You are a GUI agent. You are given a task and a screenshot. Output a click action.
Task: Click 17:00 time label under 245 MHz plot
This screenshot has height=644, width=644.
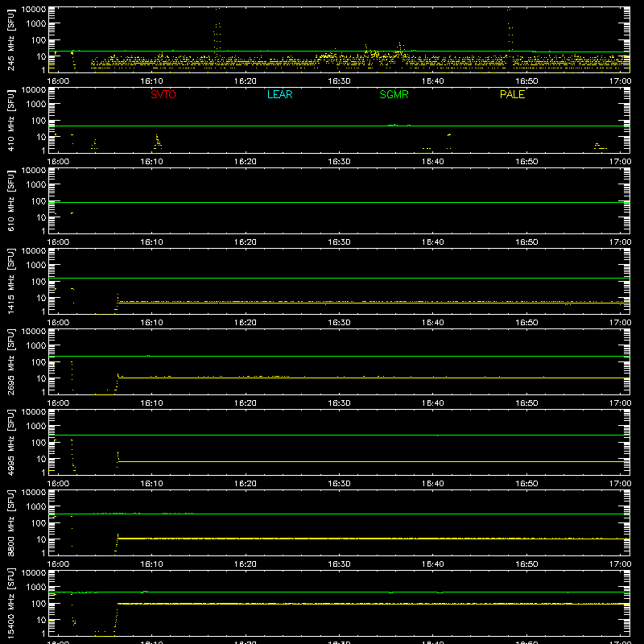pyautogui.click(x=620, y=81)
